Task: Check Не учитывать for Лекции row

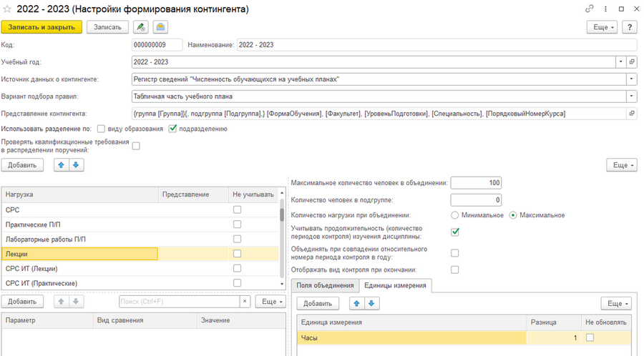Action: [237, 254]
